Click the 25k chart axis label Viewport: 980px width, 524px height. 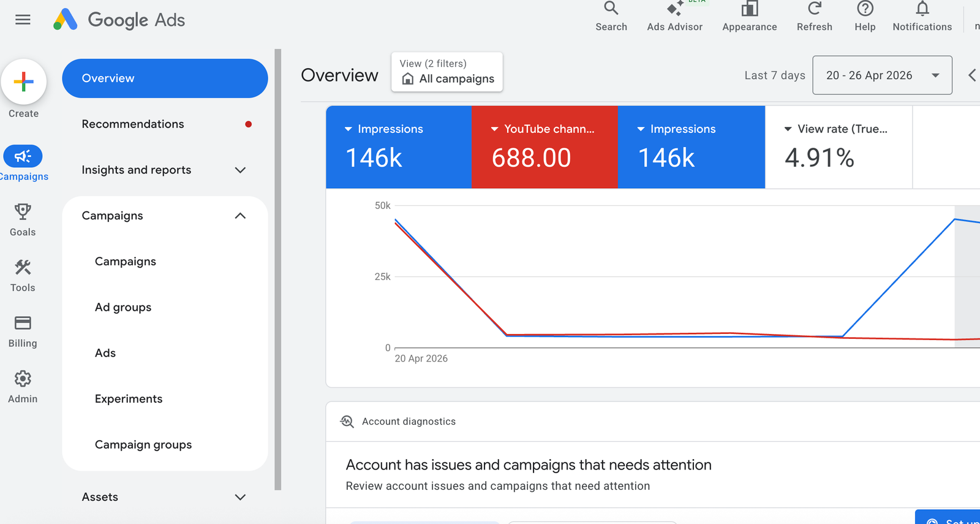(383, 277)
